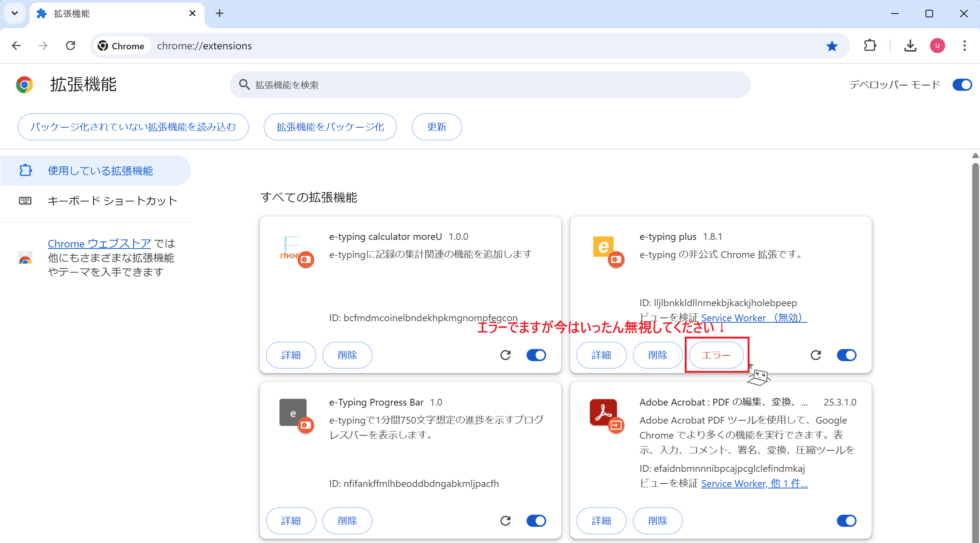Open the user profile avatar
Image resolution: width=980 pixels, height=543 pixels.
pos(937,46)
